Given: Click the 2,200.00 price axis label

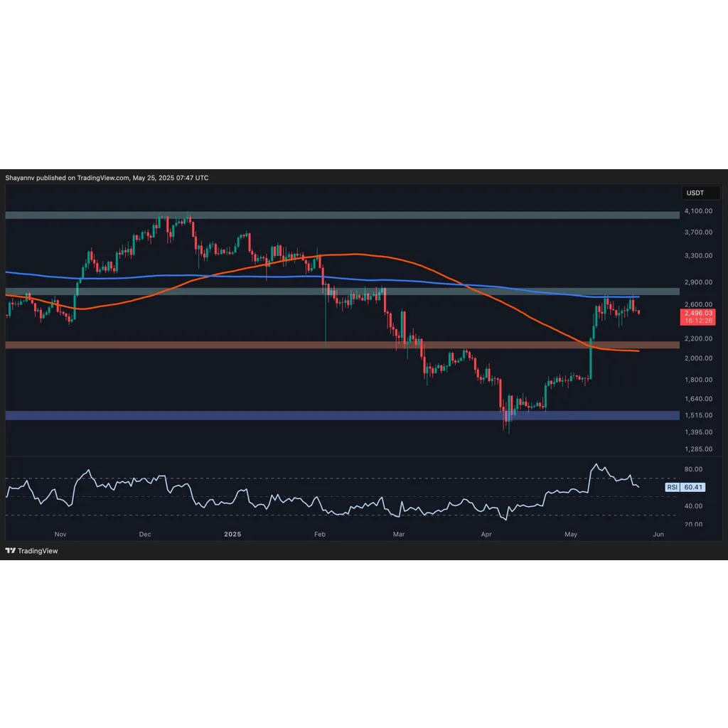Looking at the screenshot, I should [x=698, y=338].
